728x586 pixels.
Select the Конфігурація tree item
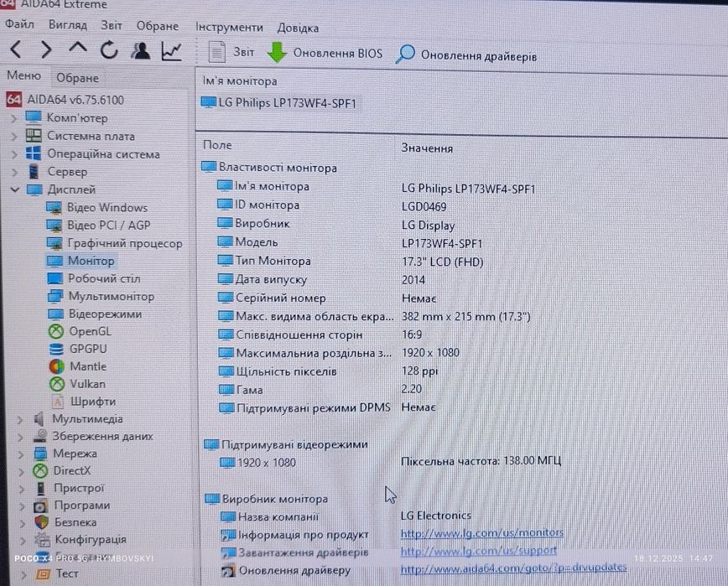81,540
